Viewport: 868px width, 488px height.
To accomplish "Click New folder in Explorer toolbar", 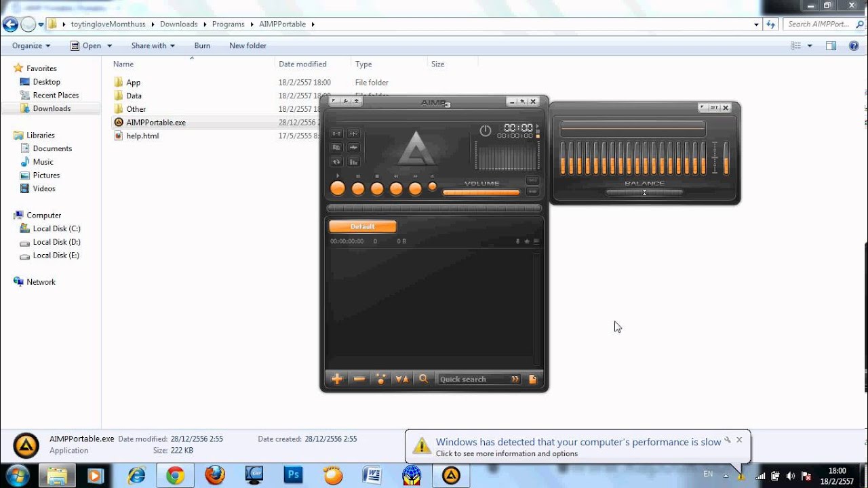I will tap(248, 45).
